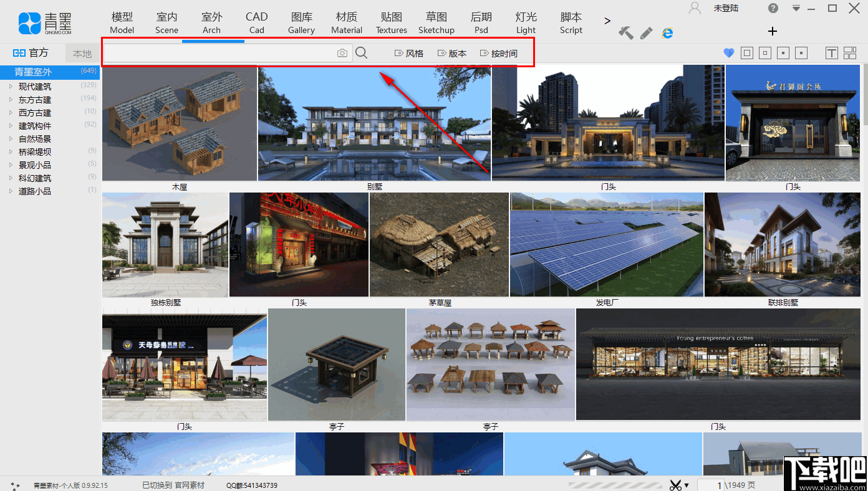The image size is (868, 491).
Task: Select the largest thumbnail size square
Action: click(x=747, y=54)
